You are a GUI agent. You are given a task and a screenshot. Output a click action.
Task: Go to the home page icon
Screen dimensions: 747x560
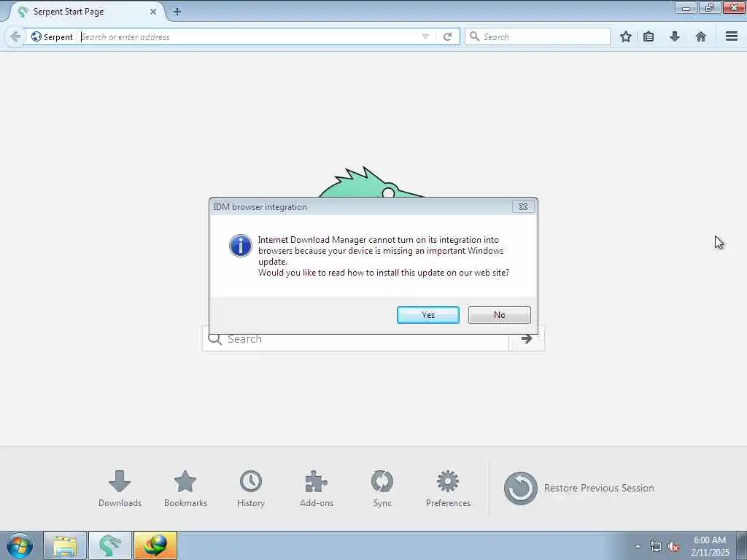(x=701, y=36)
